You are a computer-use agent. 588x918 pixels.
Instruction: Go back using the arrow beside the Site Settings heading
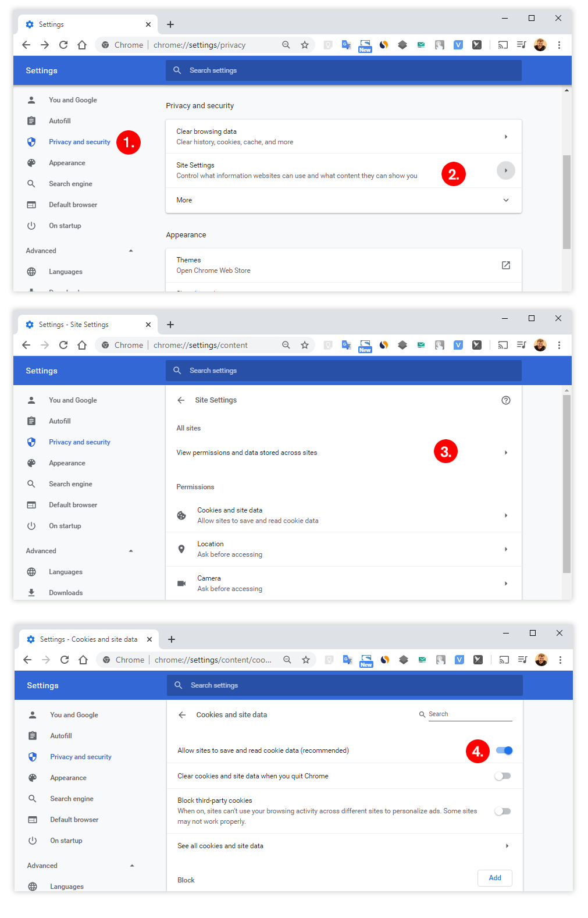[x=181, y=400]
